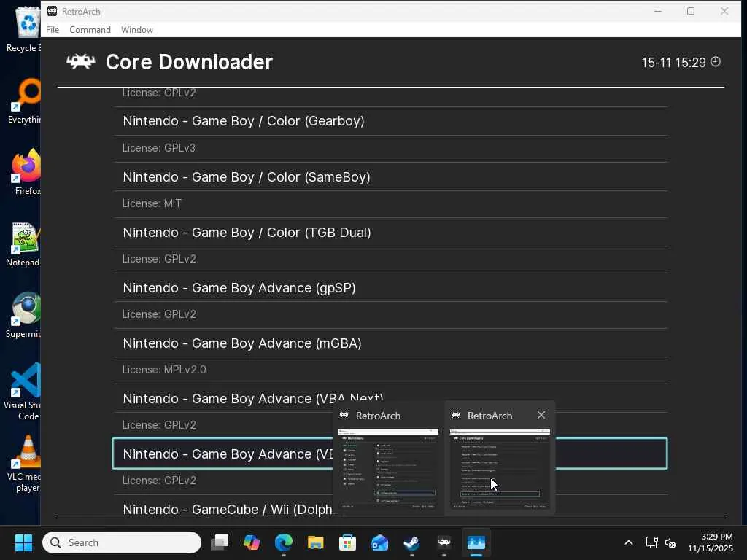Open the Notepad++ desktop shortcut
Screen dimensions: 747x560
(25, 245)
